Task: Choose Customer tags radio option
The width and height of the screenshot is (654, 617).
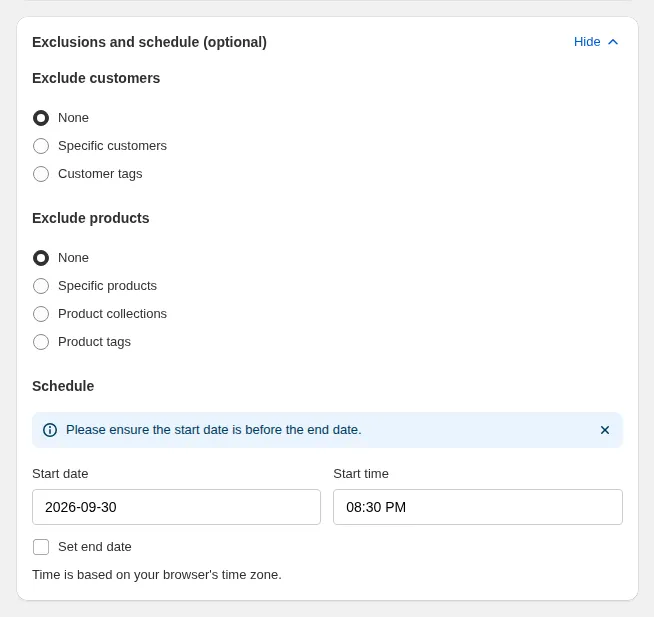Action: tap(41, 174)
